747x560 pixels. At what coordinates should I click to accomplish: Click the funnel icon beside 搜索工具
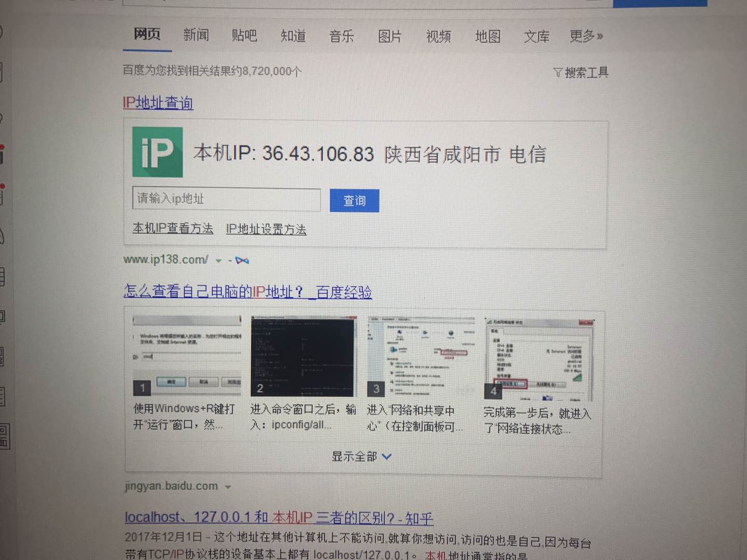558,73
